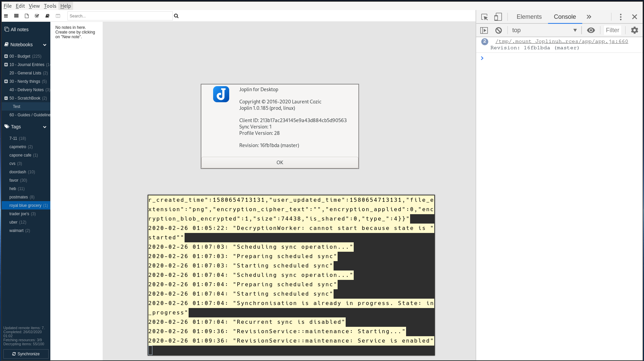Select the capmetro tag
Image resolution: width=644 pixels, height=361 pixels.
coord(26,147)
